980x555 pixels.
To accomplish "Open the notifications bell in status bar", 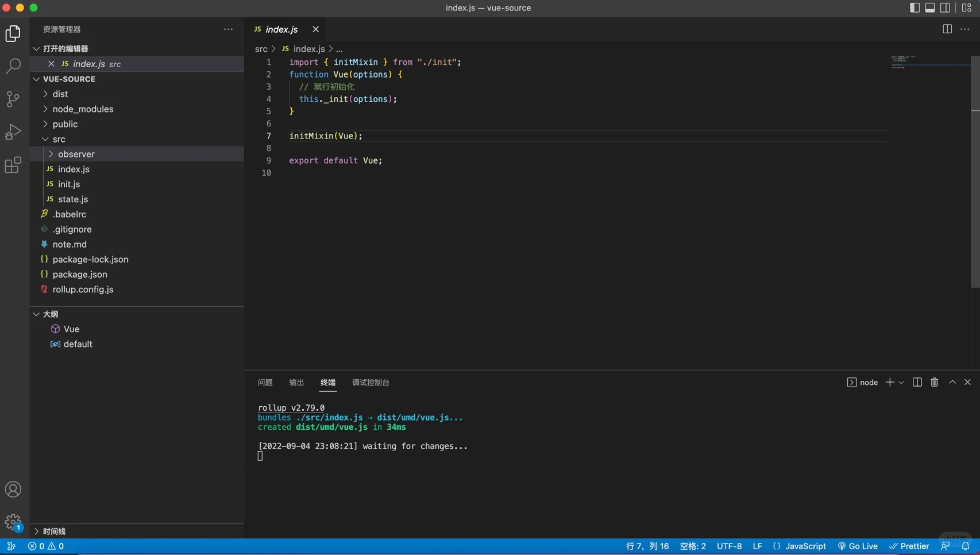I will click(x=966, y=546).
